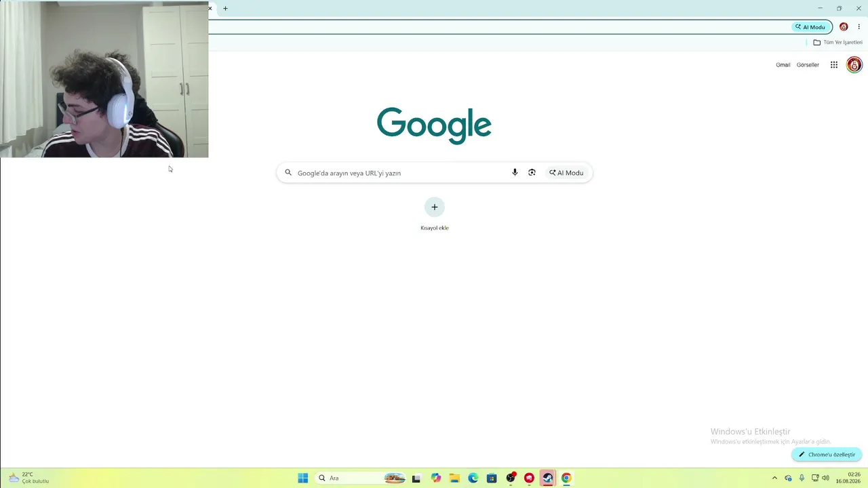Click the Google logo

point(434,125)
